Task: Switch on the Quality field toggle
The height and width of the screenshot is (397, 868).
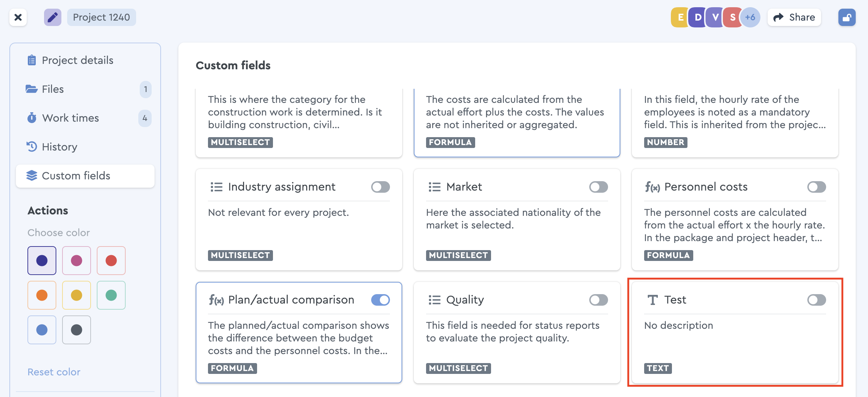Action: 599,300
